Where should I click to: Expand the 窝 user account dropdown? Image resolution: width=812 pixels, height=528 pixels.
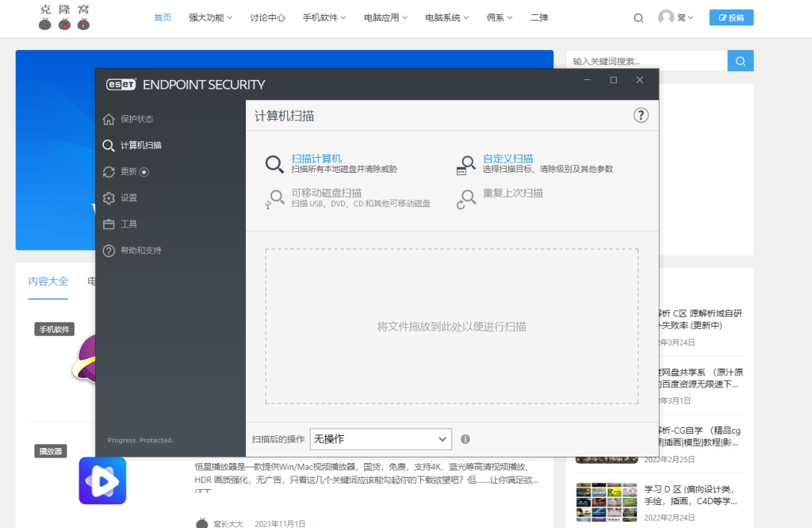coord(685,17)
